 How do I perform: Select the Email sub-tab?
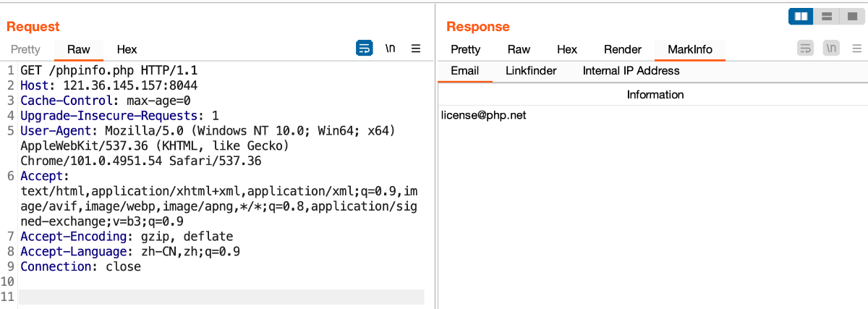click(465, 71)
